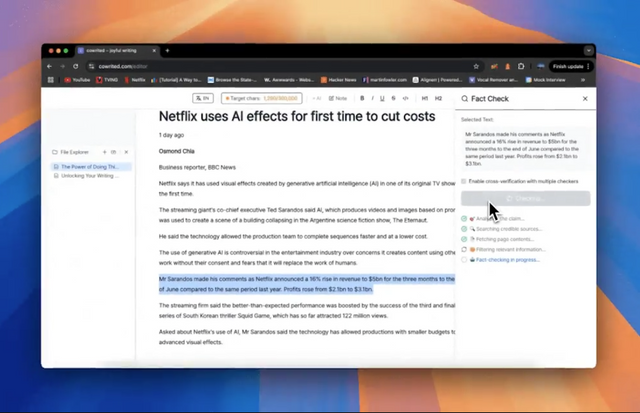
Task: Open the Hacker News bookmark
Action: (x=338, y=80)
